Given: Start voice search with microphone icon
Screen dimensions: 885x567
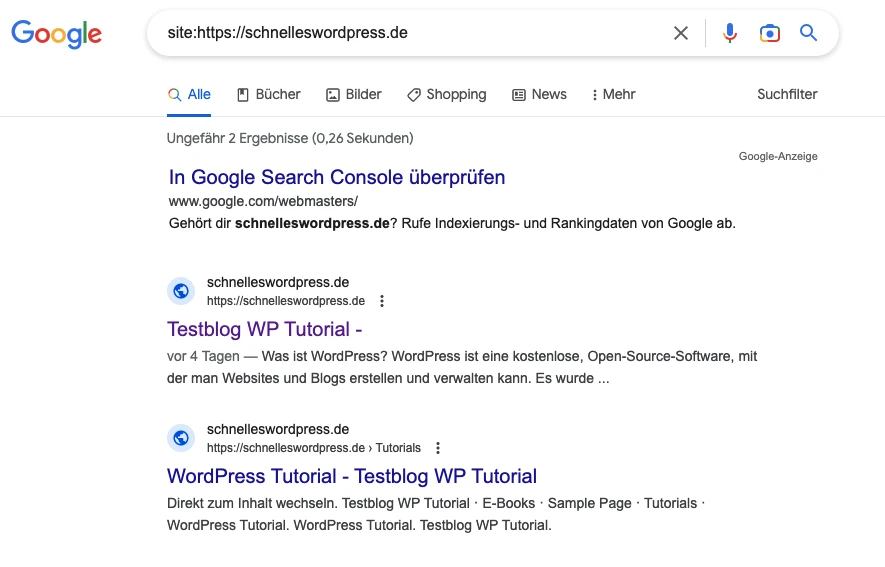Looking at the screenshot, I should [730, 33].
